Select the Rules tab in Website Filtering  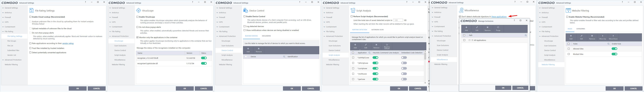point(570,29)
